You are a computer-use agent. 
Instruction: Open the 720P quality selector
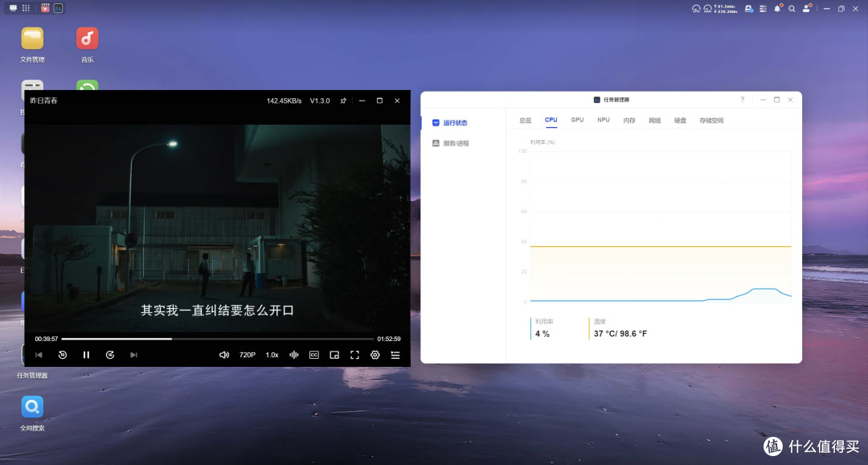pos(248,355)
